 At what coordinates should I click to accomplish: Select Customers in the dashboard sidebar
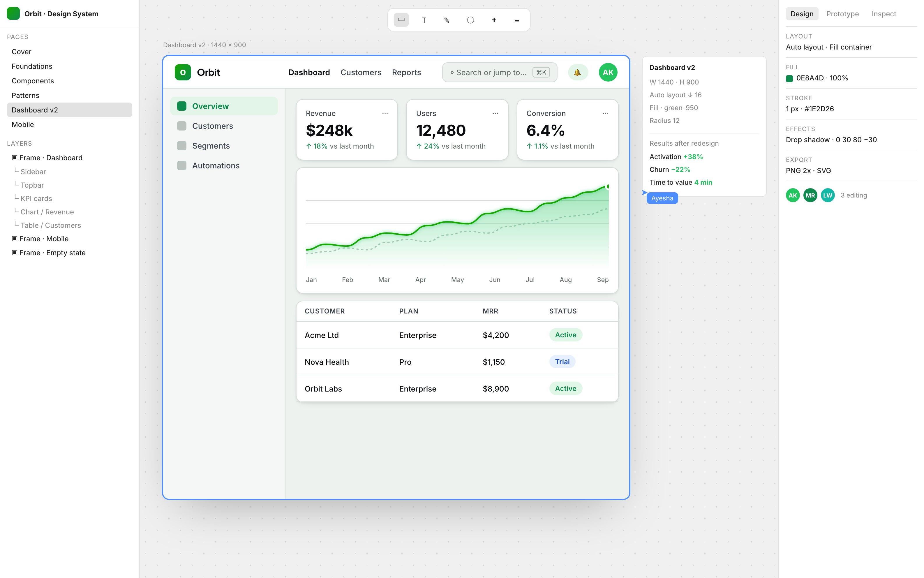(224, 126)
